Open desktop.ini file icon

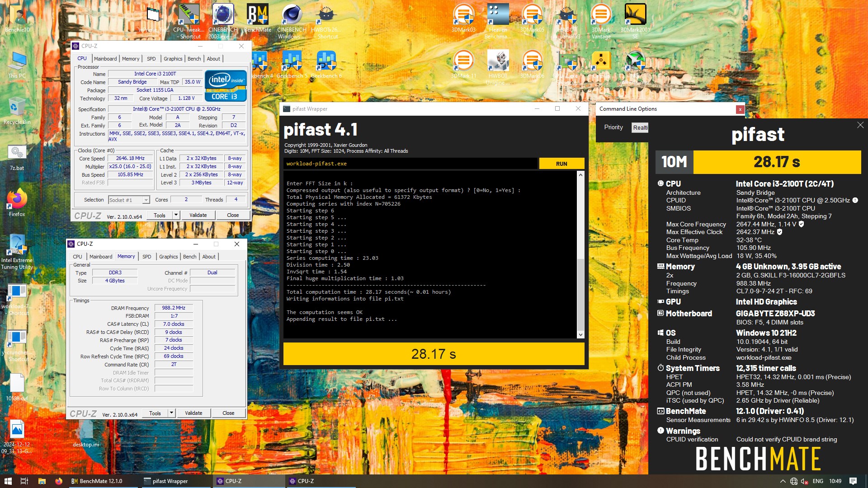86,433
